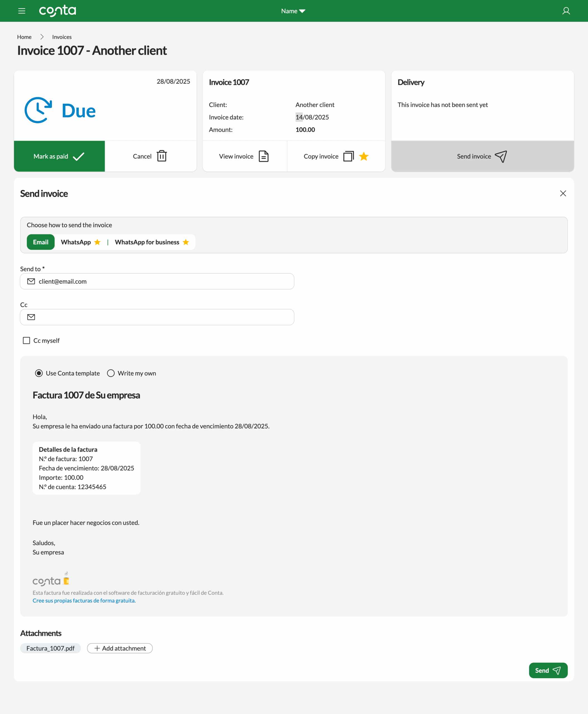Close the Send invoice panel
The height and width of the screenshot is (714, 588).
click(x=563, y=194)
